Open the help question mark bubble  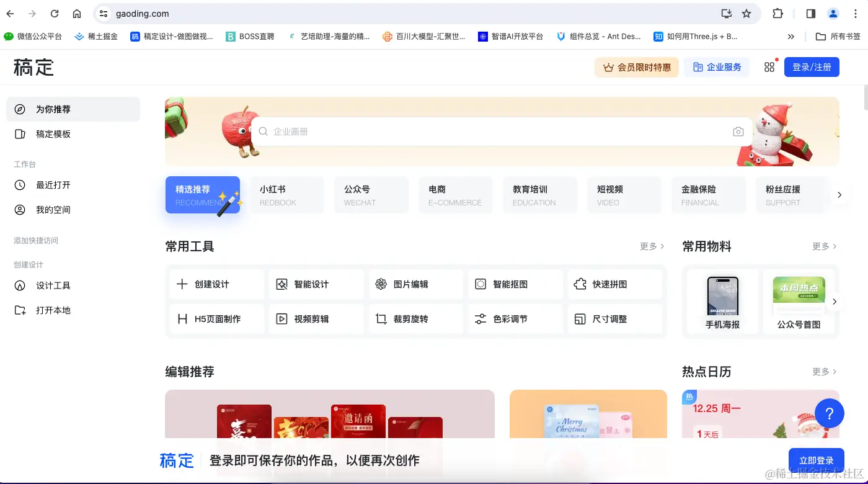[830, 413]
